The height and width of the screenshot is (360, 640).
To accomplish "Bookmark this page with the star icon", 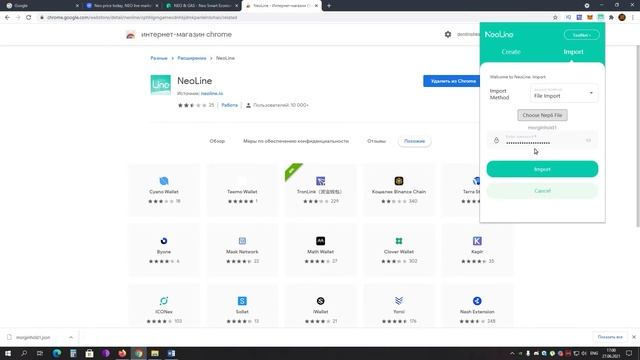I will click(555, 18).
